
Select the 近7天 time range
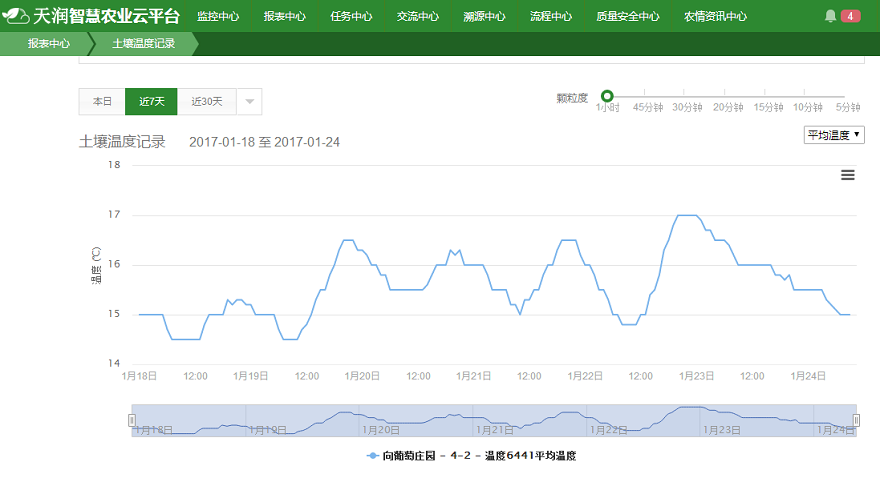(151, 102)
